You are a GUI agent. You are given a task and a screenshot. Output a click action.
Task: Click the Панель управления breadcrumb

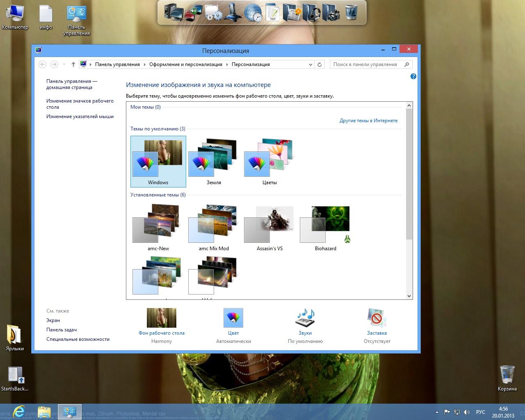pyautogui.click(x=117, y=64)
